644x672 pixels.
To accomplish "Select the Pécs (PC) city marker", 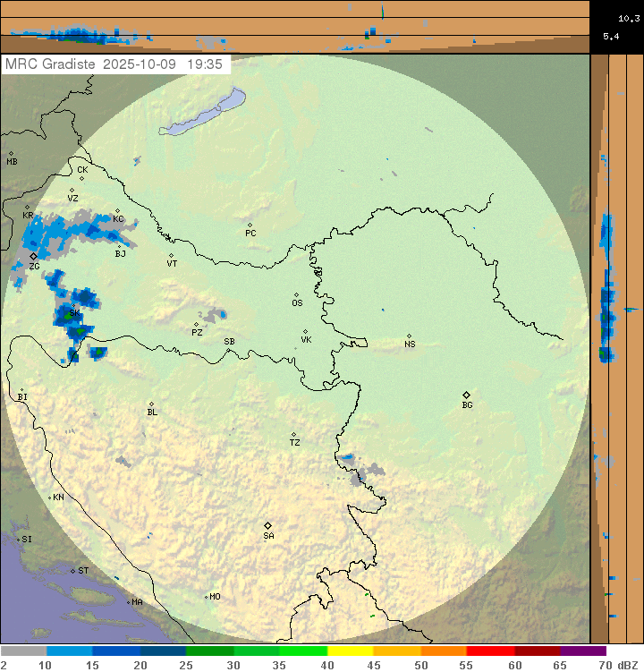I will click(250, 225).
